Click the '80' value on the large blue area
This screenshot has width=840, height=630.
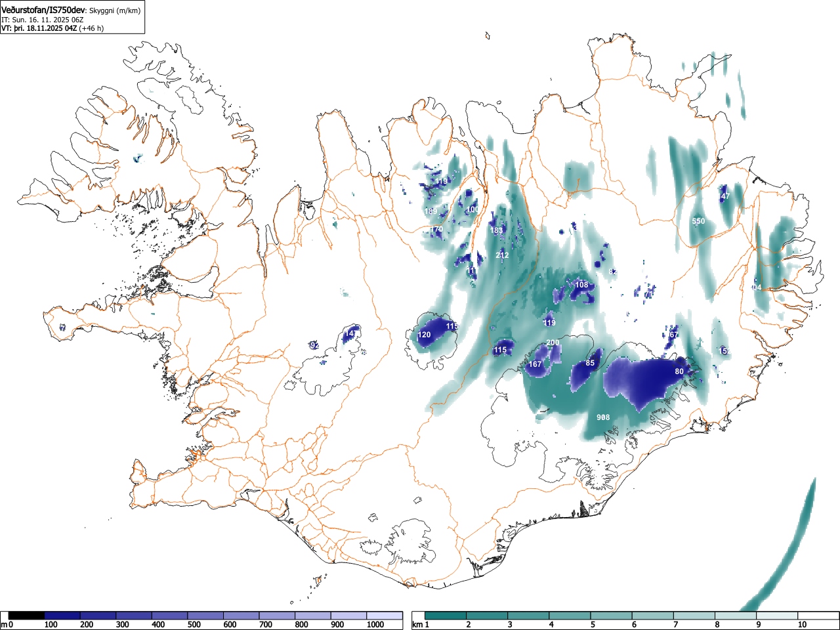coord(679,371)
